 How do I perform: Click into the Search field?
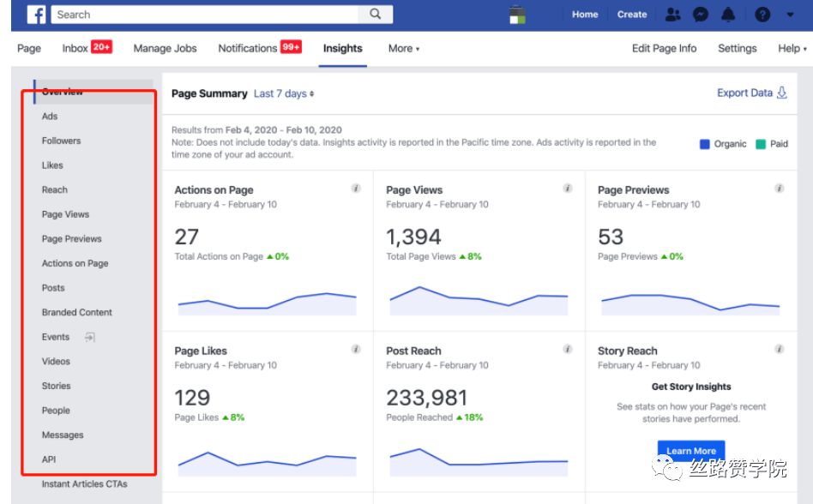tap(204, 14)
